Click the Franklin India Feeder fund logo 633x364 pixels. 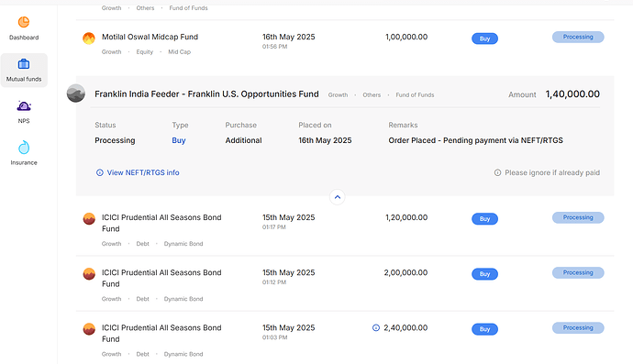click(x=76, y=94)
